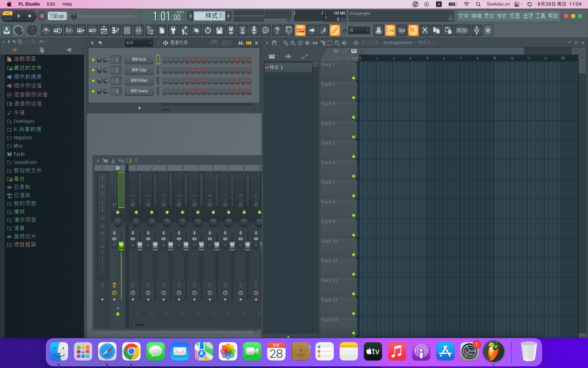This screenshot has height=368, width=588.
Task: Click the scissors cut icon in the toolbar
Action: tap(425, 30)
